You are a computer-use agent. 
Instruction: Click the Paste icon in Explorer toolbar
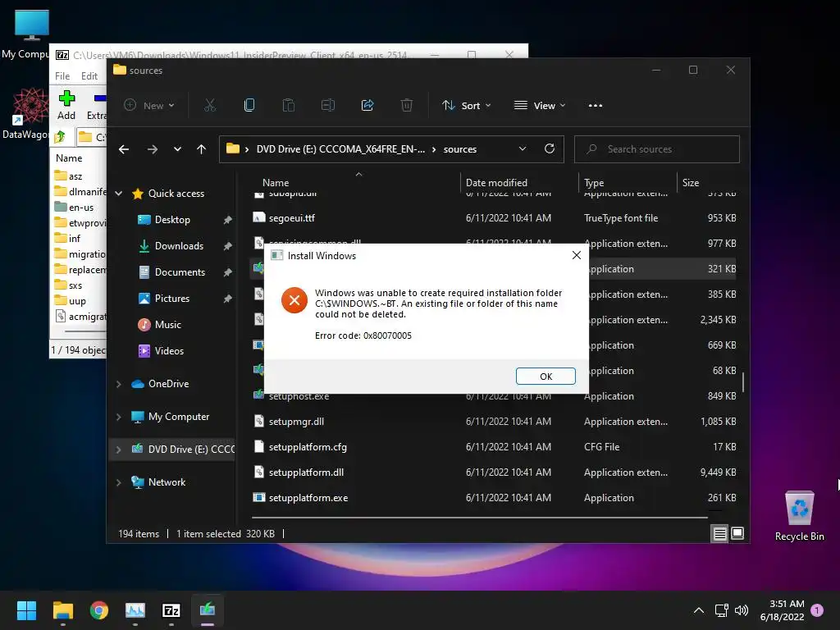tap(288, 105)
